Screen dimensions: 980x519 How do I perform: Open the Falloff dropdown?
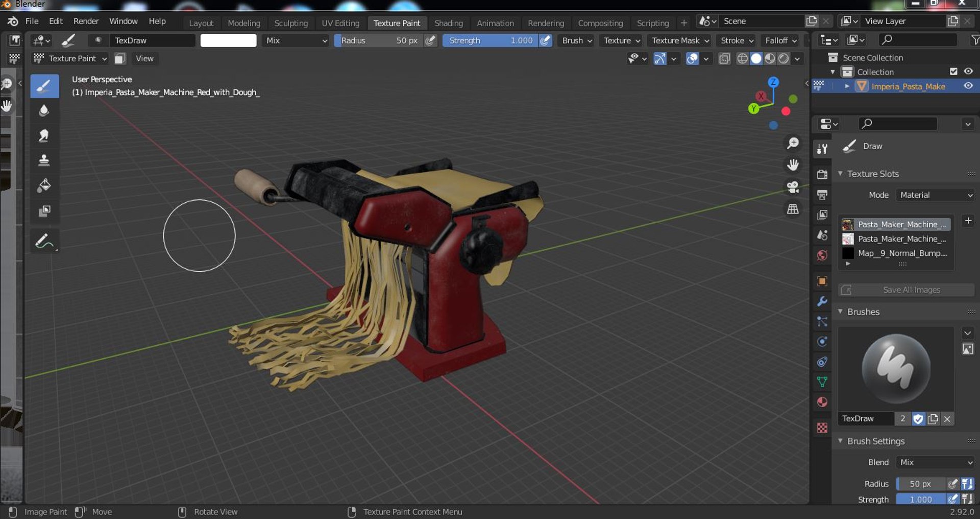pos(780,40)
